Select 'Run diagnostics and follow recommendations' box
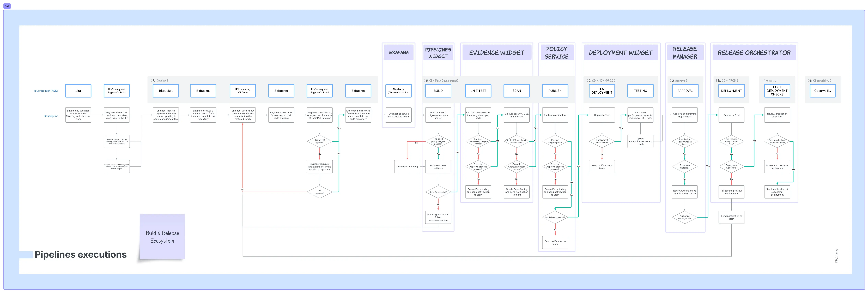868x293 pixels. [438, 217]
